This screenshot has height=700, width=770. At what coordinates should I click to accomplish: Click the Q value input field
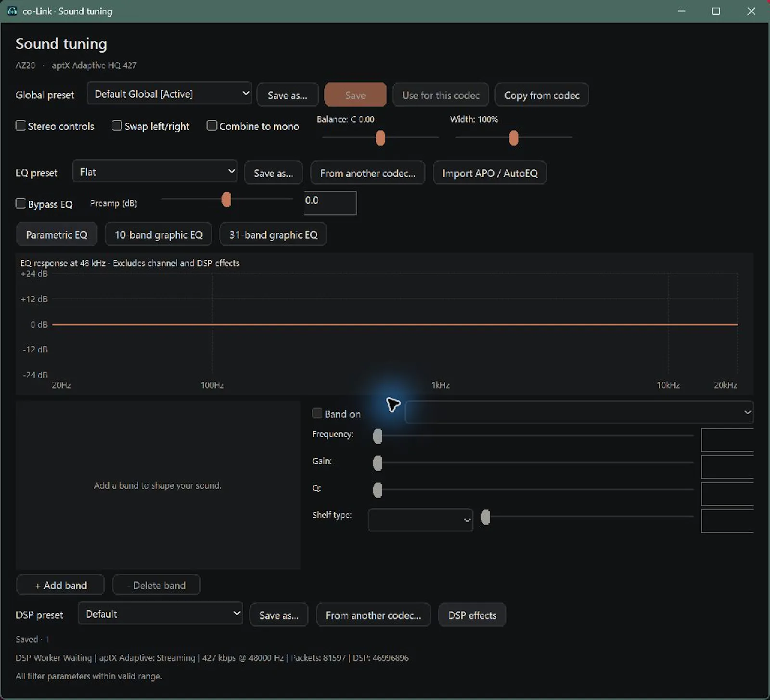(727, 493)
